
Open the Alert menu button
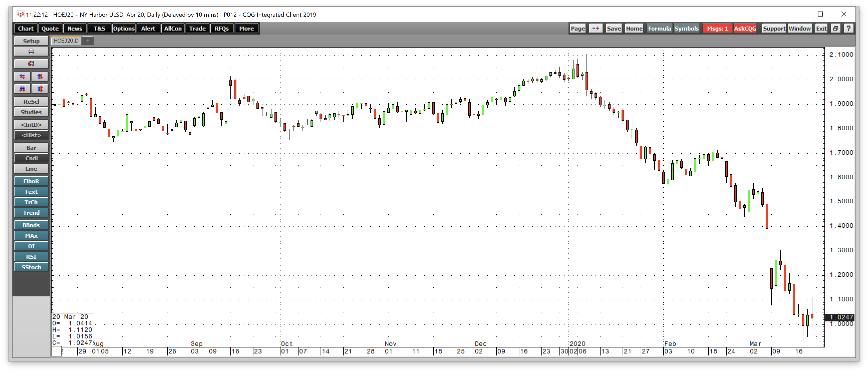click(x=148, y=28)
